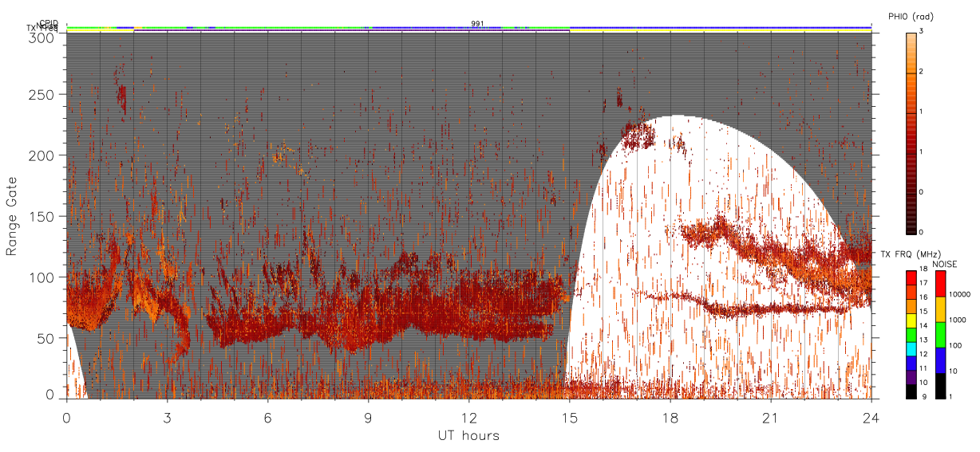Screen dimensions: 980x452
Task: Click the '1000' NOISE scale label
Action: tap(958, 320)
